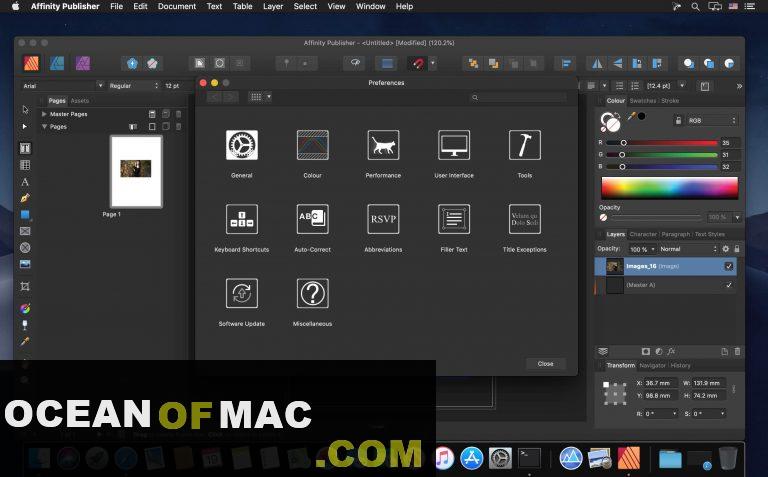This screenshot has height=477, width=768.
Task: Toggle visibility of Images_16 layer
Action: (729, 266)
